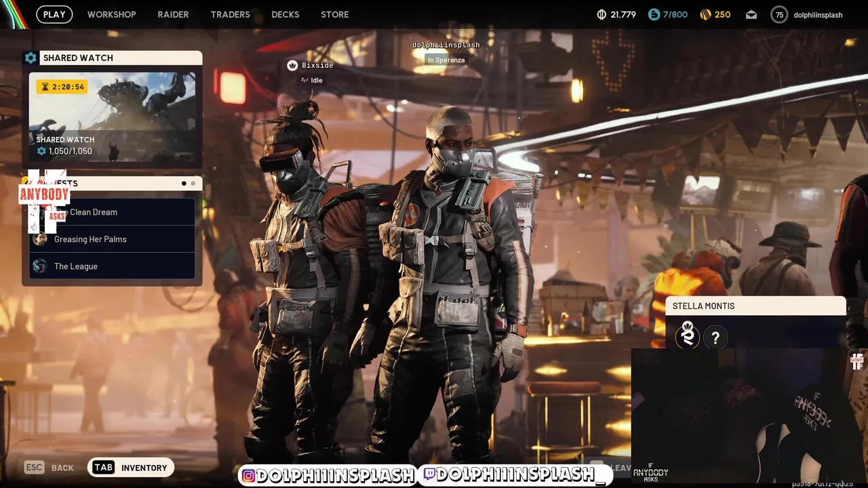Visit the STORE tab
This screenshot has height=488, width=868.
tap(335, 14)
